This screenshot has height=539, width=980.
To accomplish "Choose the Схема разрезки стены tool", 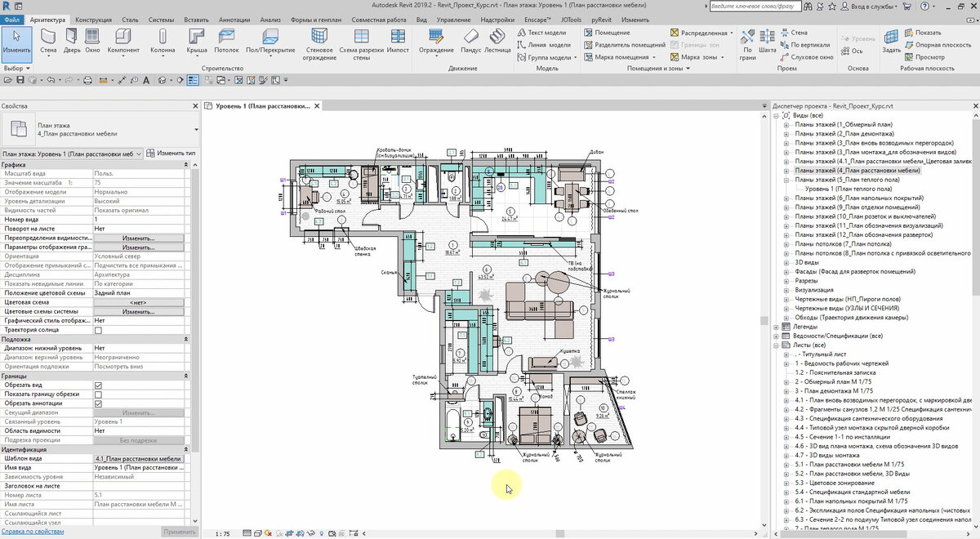I will (361, 45).
